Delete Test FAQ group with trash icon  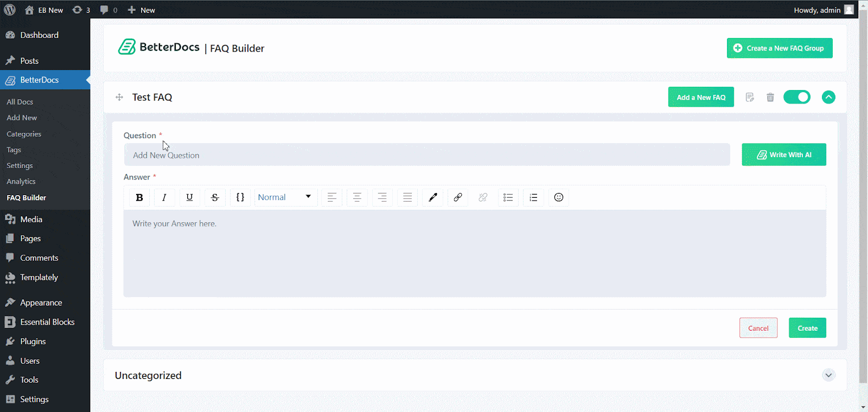[770, 98]
